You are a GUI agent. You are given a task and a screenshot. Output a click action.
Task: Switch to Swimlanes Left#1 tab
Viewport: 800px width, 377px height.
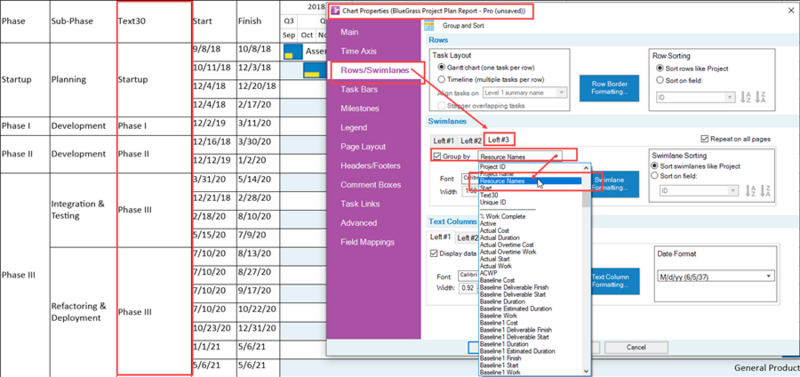pos(443,140)
